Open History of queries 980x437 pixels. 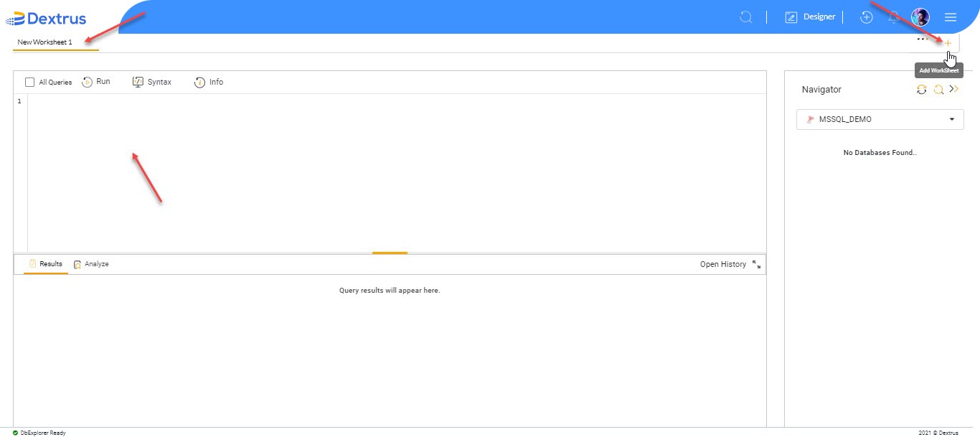tap(723, 264)
